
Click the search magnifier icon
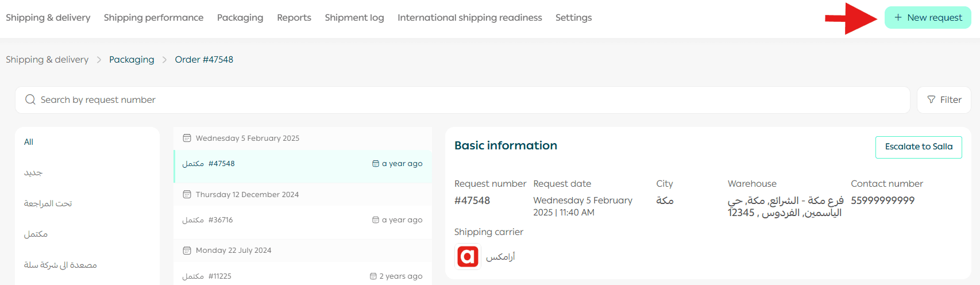(x=30, y=100)
